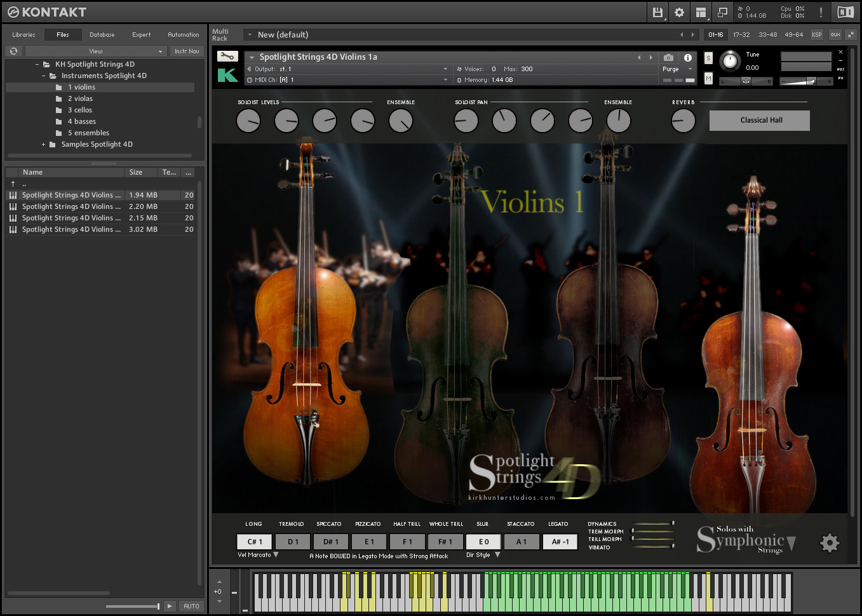Expand Samples Spotlight 4D folder

click(x=44, y=144)
